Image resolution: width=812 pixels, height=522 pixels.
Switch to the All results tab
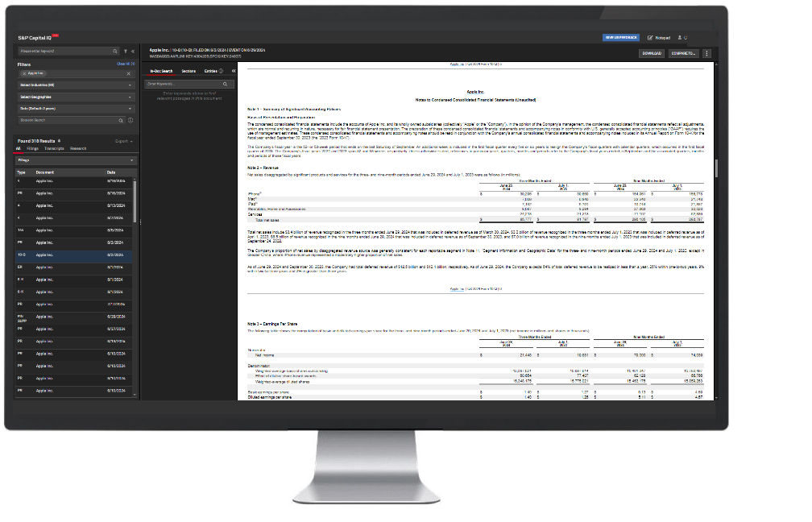pyautogui.click(x=18, y=148)
